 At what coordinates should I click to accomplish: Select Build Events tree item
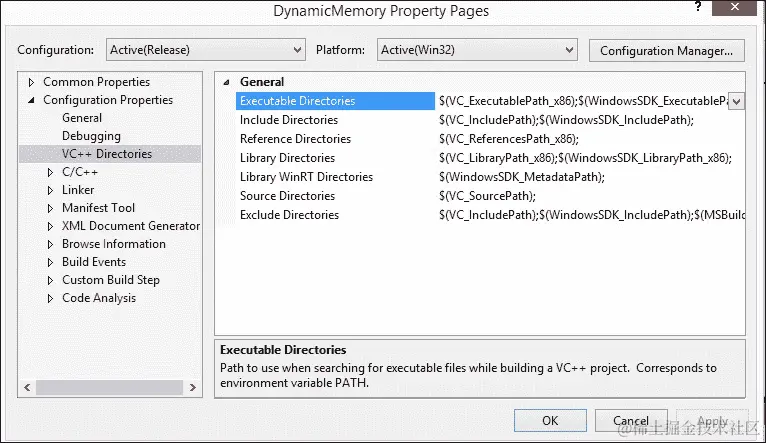pyautogui.click(x=94, y=262)
